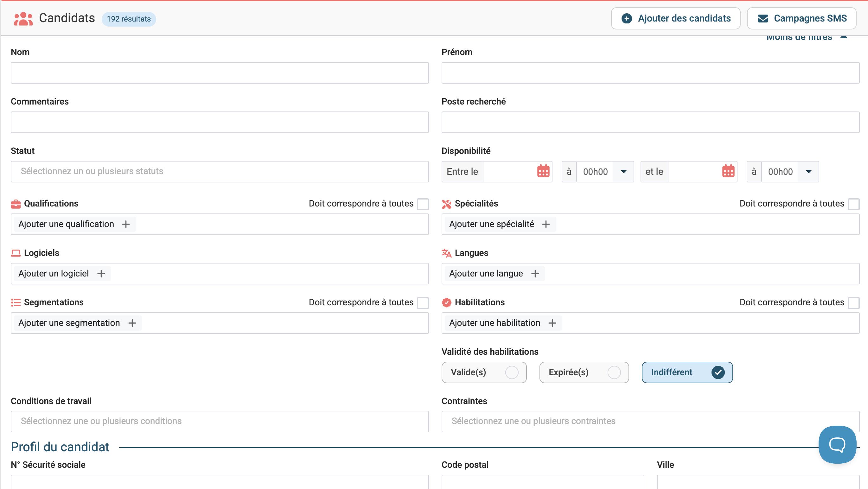
Task: Open the end date calendar picker
Action: click(x=728, y=171)
